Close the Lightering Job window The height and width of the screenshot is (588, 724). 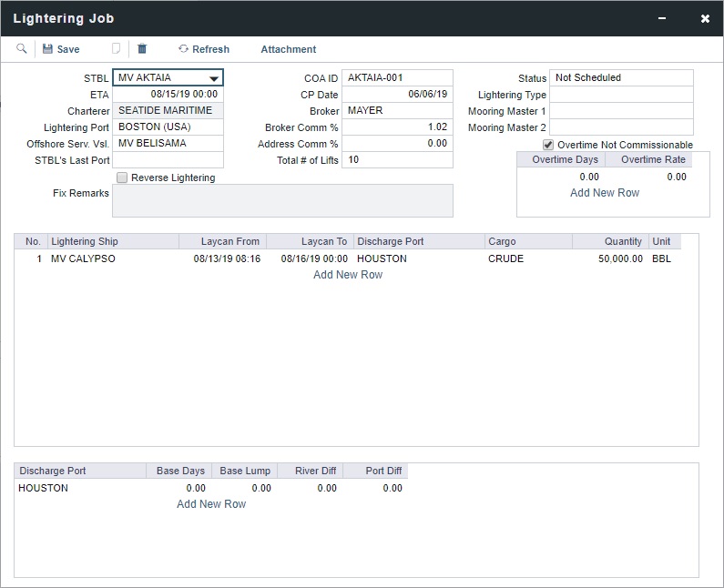click(x=705, y=18)
